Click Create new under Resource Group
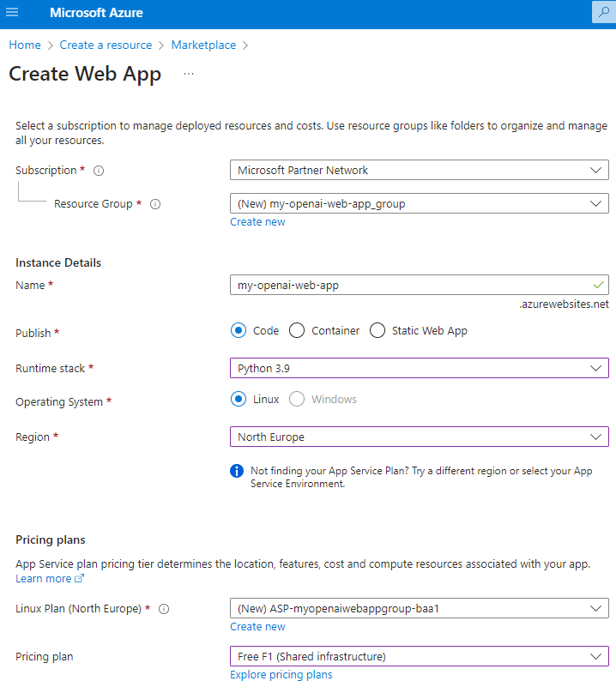 click(257, 222)
